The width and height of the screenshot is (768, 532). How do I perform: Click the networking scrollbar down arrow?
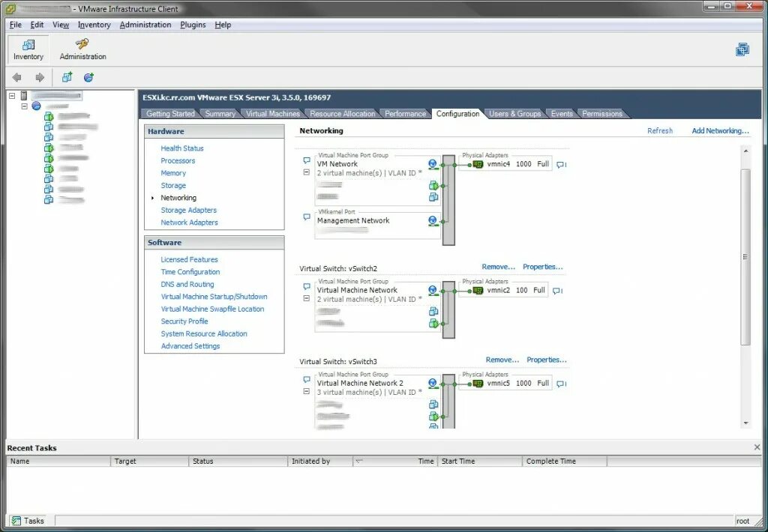tap(745, 423)
